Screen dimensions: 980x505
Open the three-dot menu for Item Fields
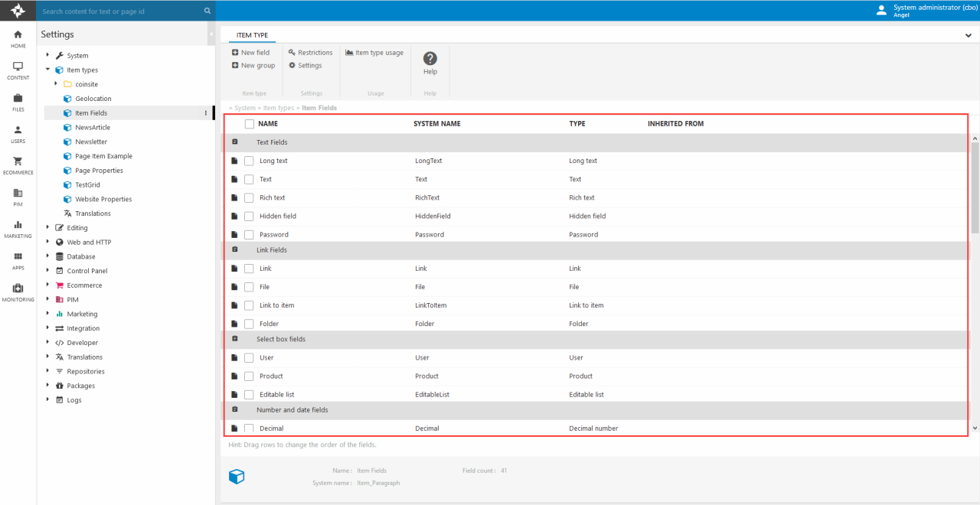[x=205, y=113]
